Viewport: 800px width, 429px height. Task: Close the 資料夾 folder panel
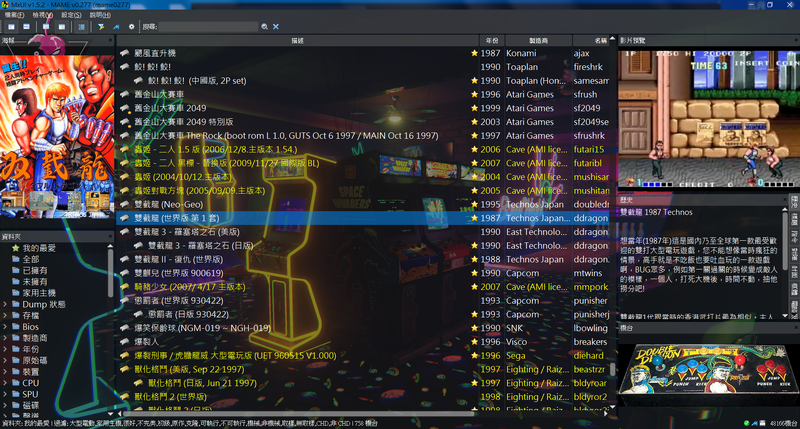pos(110,237)
